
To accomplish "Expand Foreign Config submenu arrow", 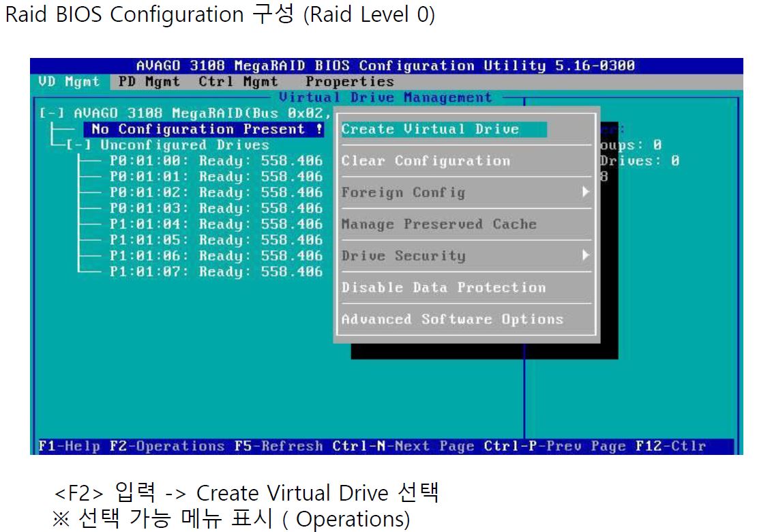I will pyautogui.click(x=584, y=192).
